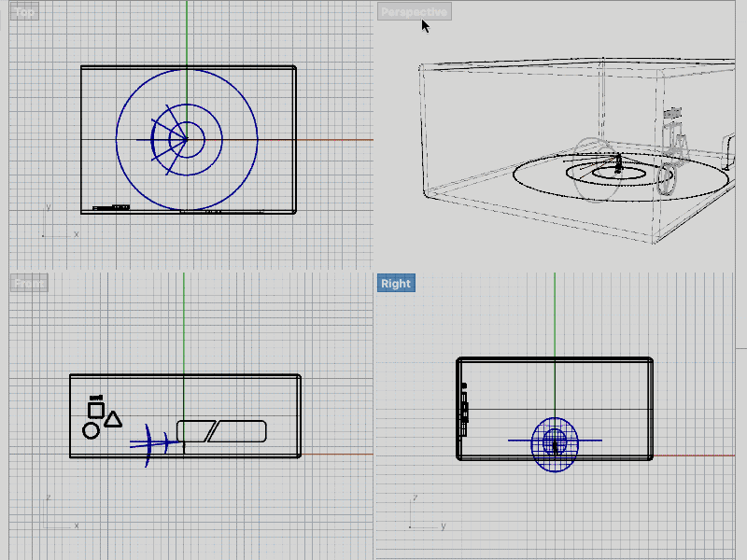Screen dimensions: 747x560
Task: Click the Perspective viewport title label
Action: pos(414,12)
